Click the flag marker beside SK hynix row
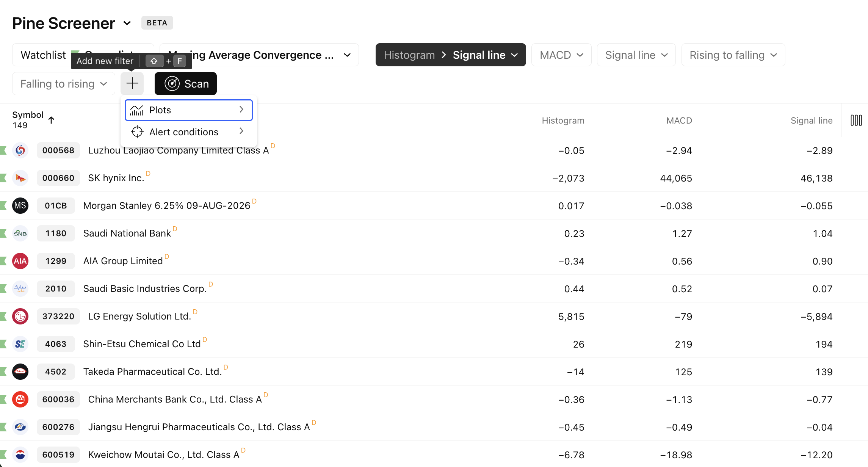Image resolution: width=868 pixels, height=467 pixels. click(3, 178)
